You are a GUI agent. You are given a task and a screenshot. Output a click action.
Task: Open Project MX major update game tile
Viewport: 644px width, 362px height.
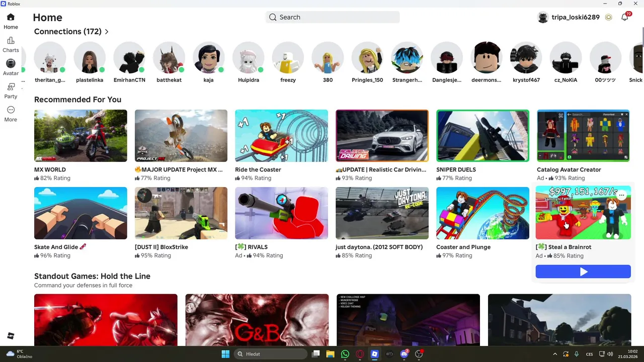181,136
